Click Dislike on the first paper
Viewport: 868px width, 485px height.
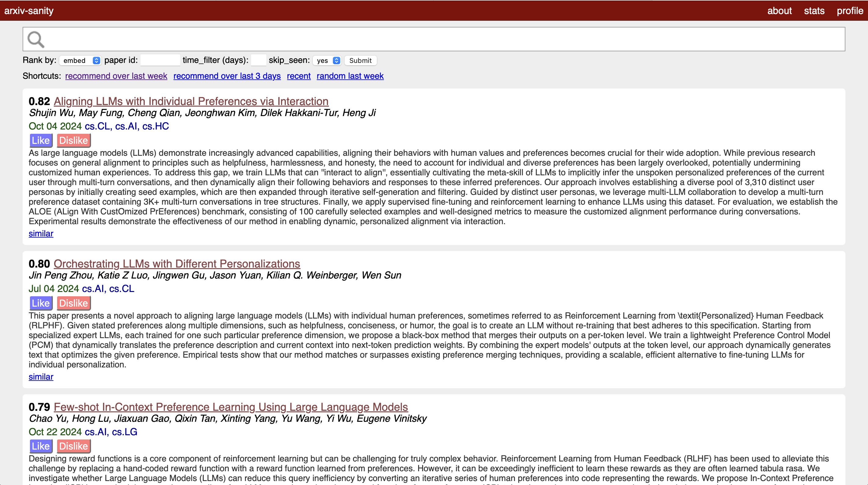(72, 140)
